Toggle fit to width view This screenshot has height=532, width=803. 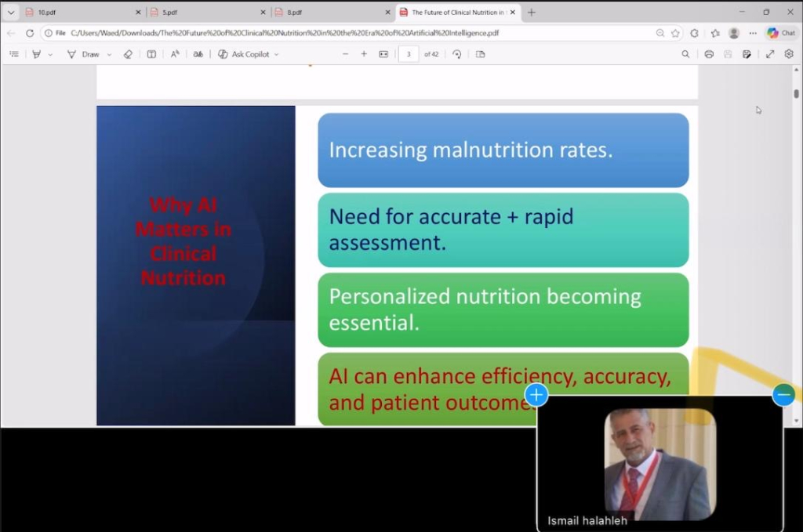click(x=383, y=54)
